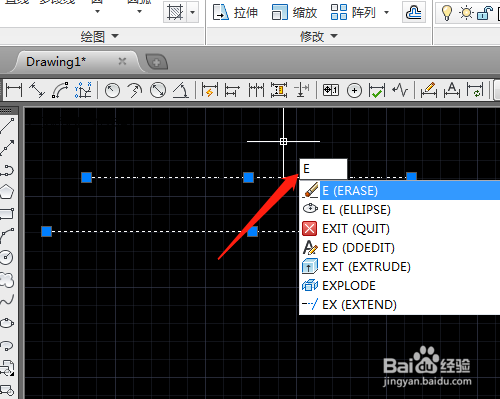Select the Inspection dimension tool with checkmark

point(377,91)
